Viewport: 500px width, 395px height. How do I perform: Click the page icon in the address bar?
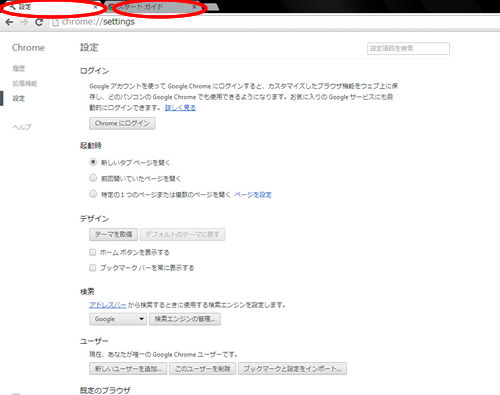[56, 22]
